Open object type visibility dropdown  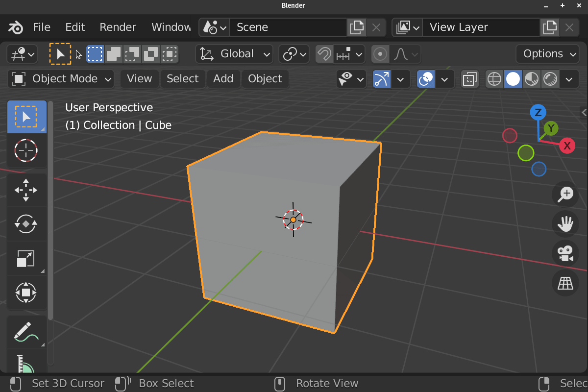click(x=351, y=79)
